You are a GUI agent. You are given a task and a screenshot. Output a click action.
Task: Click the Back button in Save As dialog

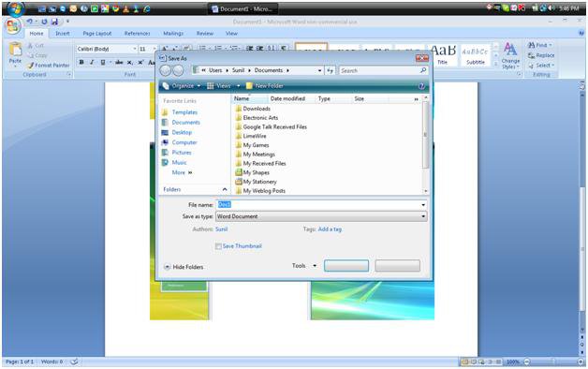point(166,70)
